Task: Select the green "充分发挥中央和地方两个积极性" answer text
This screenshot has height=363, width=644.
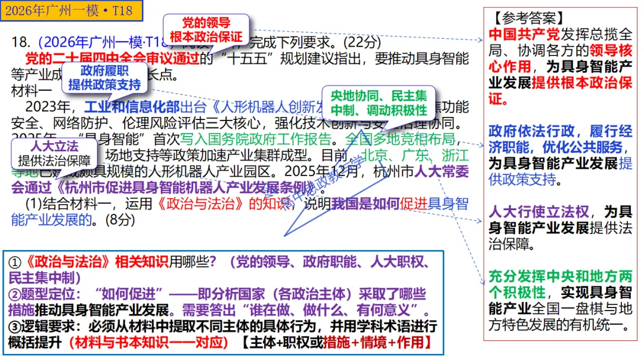Action: pos(560,284)
